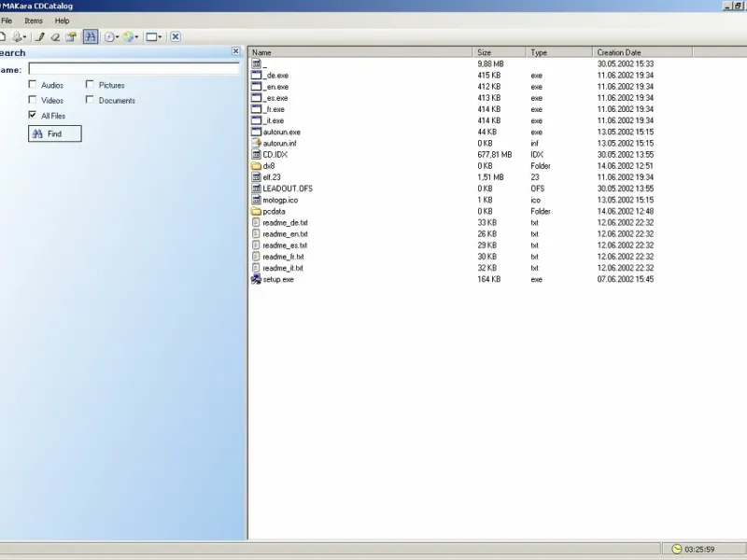The height and width of the screenshot is (560, 747).
Task: Open the dropdown arrow next to the user icon
Action: tap(25, 37)
